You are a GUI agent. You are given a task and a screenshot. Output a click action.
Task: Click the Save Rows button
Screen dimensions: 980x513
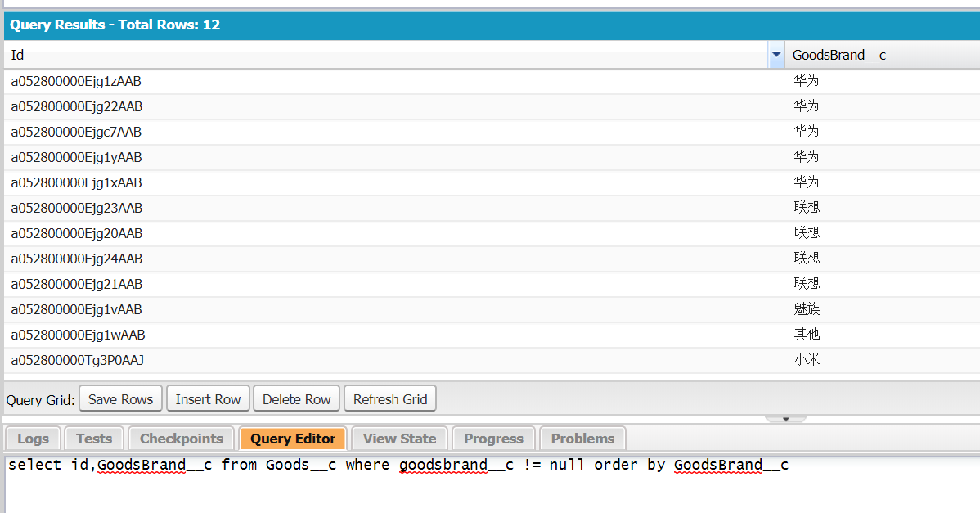(120, 399)
